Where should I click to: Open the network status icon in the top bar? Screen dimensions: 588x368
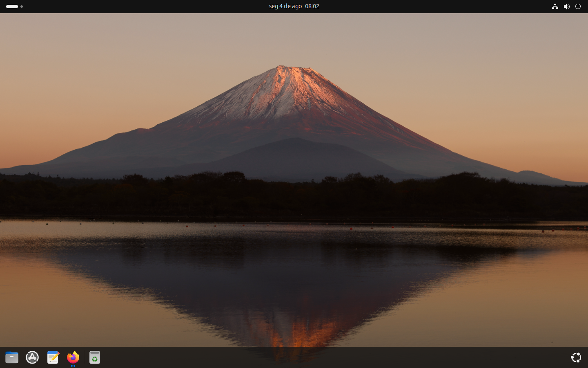[555, 7]
